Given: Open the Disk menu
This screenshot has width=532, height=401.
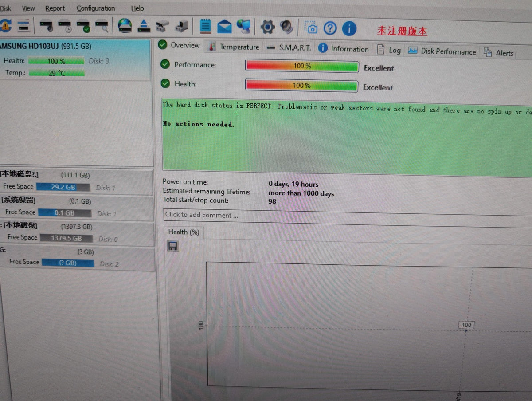Looking at the screenshot, I should point(6,8).
